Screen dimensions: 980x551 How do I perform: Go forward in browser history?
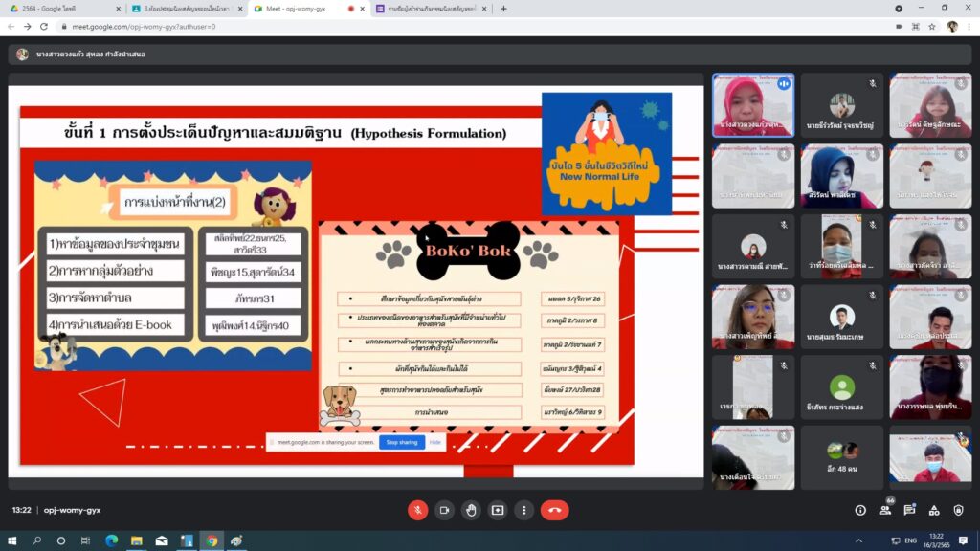click(28, 26)
